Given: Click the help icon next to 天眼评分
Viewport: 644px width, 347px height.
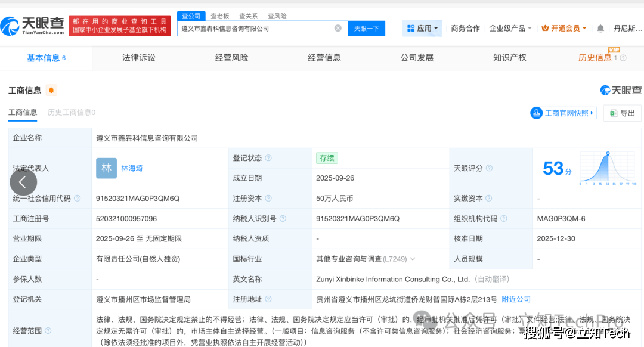Looking at the screenshot, I should coord(490,168).
